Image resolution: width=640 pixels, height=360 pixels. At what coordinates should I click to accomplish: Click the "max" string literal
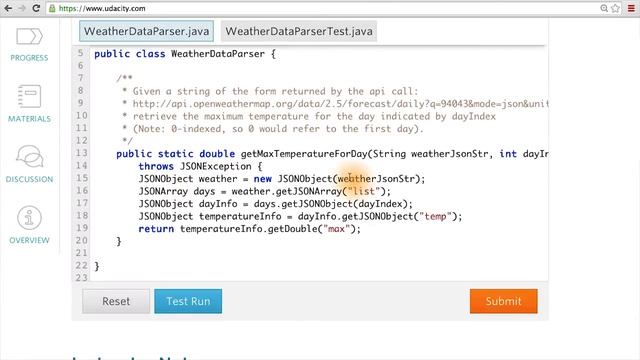pyautogui.click(x=337, y=229)
